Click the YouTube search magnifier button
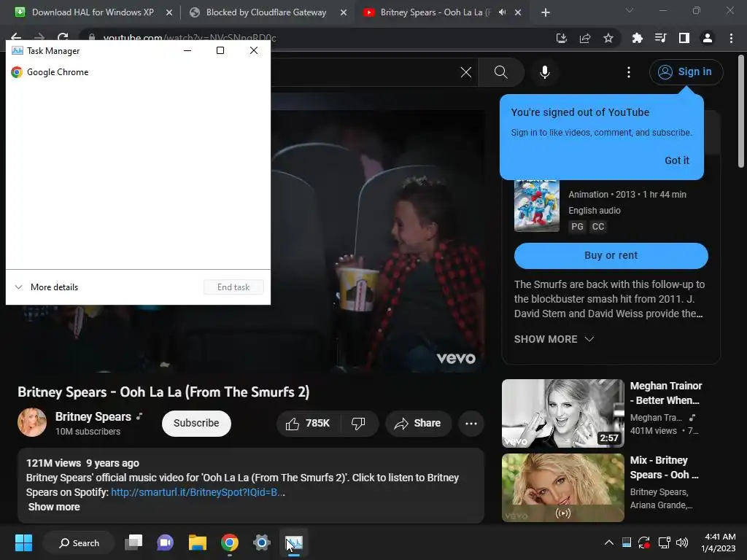The width and height of the screenshot is (747, 560). [501, 72]
